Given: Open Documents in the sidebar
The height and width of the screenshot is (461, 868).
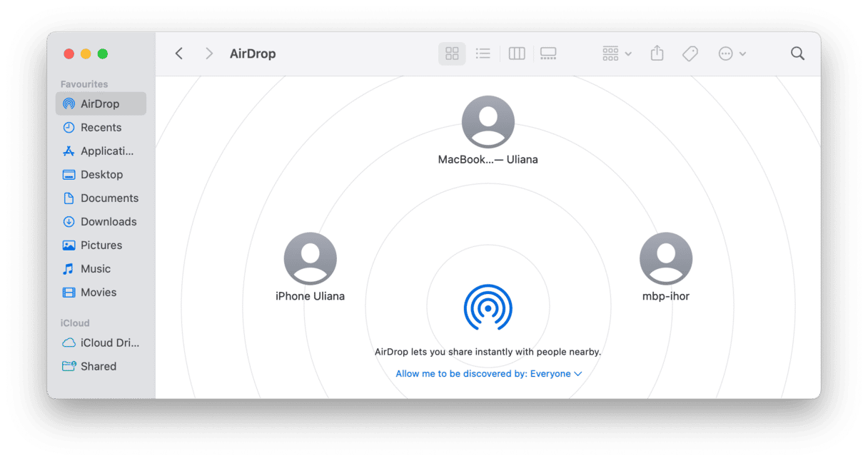Looking at the screenshot, I should [x=101, y=198].
